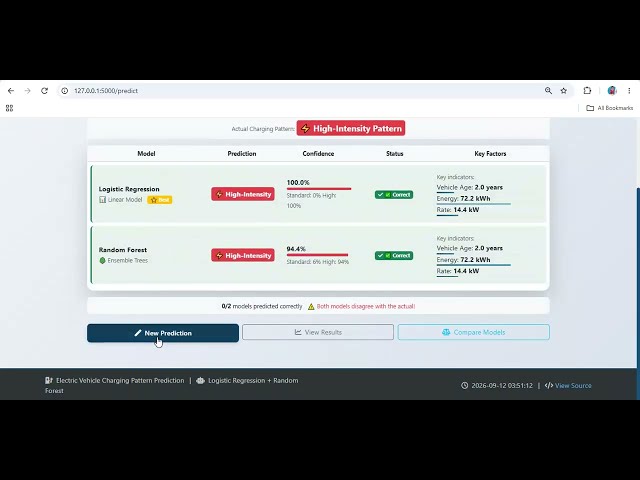
Task: Open the All Bookmarks folder
Action: 609,108
